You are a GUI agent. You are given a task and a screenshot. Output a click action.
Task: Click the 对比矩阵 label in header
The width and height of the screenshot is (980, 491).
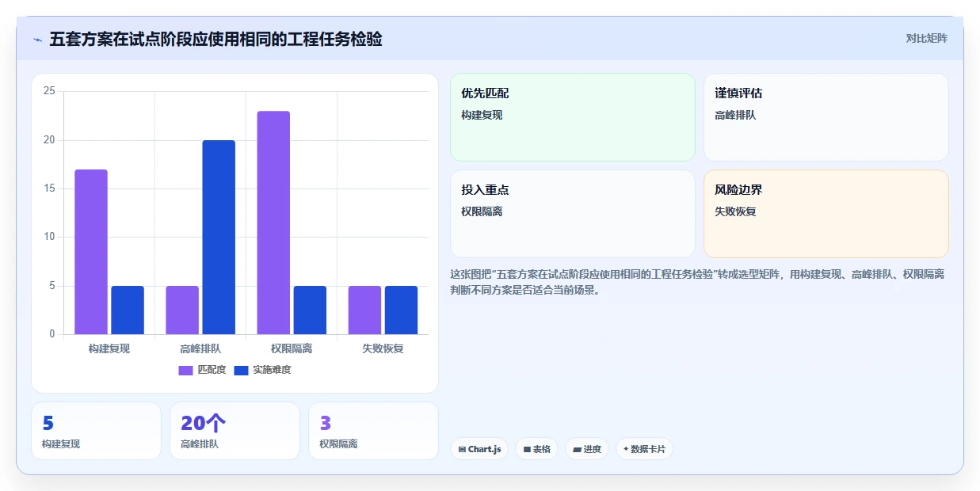pyautogui.click(x=926, y=38)
